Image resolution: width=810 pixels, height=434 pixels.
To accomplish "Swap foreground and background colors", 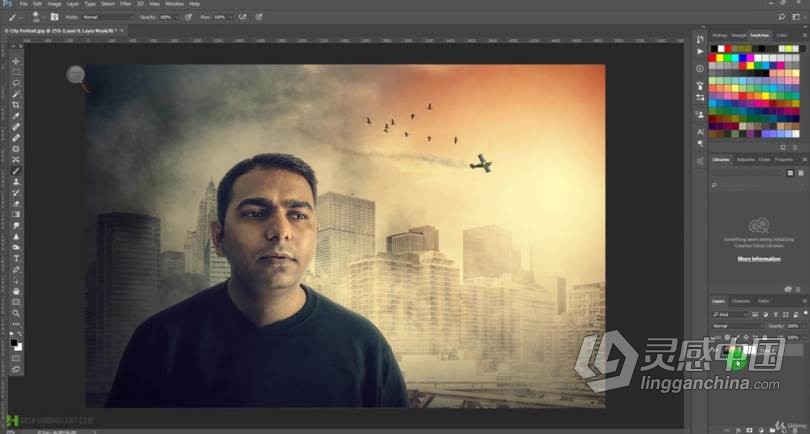I will (20, 334).
